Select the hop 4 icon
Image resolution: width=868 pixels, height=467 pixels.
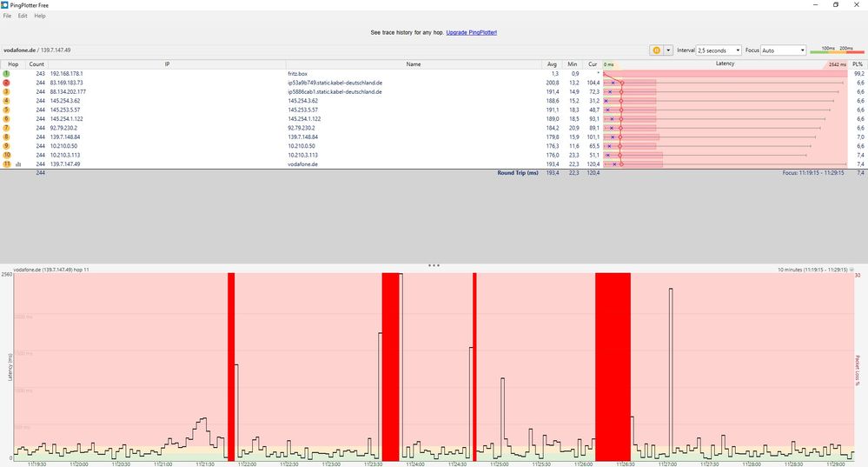tap(6, 101)
